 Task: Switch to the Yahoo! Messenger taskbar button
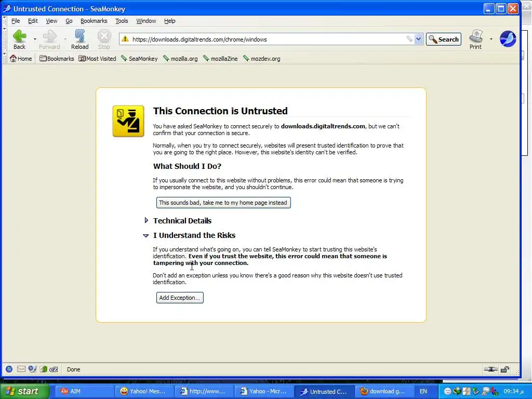pos(144,391)
